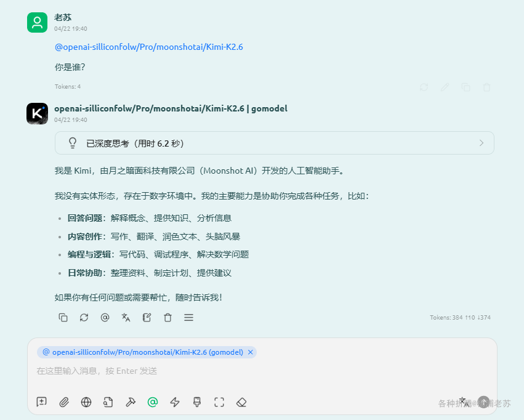Screen dimensions: 524x420
Task: Click the 回答问题 bullet line
Action: 150,218
